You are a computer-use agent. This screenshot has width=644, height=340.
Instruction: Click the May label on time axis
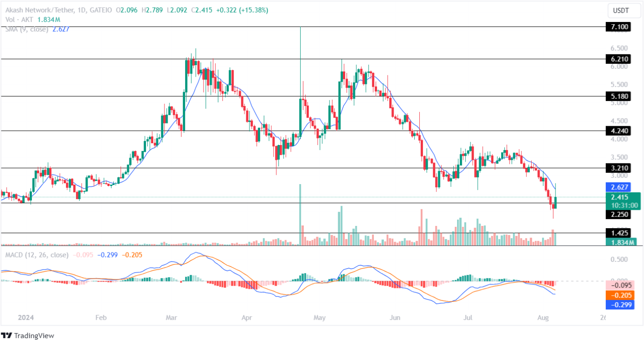320,318
